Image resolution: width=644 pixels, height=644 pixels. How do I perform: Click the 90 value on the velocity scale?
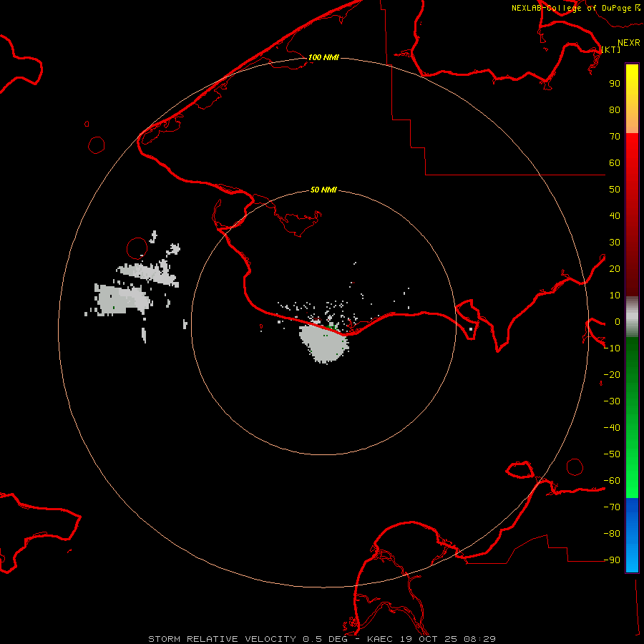615,84
